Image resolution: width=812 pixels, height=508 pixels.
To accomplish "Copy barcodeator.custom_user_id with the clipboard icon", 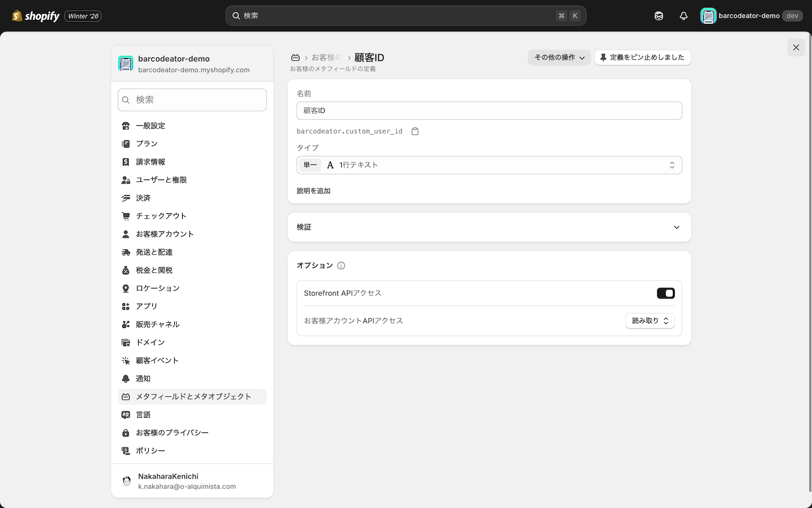I will coord(415,130).
